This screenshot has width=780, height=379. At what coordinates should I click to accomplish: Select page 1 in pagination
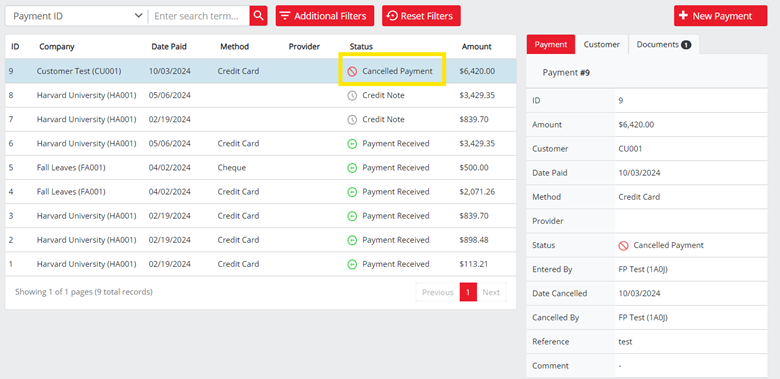click(x=468, y=292)
